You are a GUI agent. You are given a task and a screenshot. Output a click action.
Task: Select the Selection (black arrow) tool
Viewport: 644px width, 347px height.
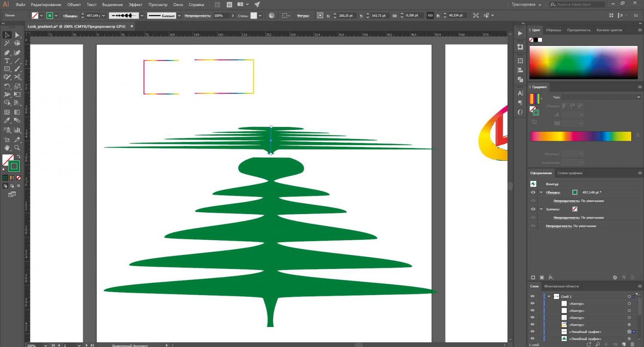click(x=7, y=35)
